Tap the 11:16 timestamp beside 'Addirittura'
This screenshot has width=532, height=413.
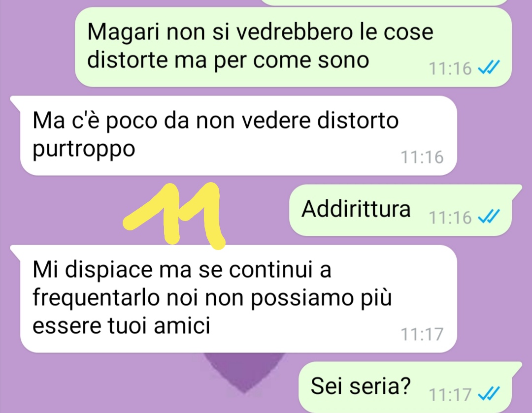[450, 217]
